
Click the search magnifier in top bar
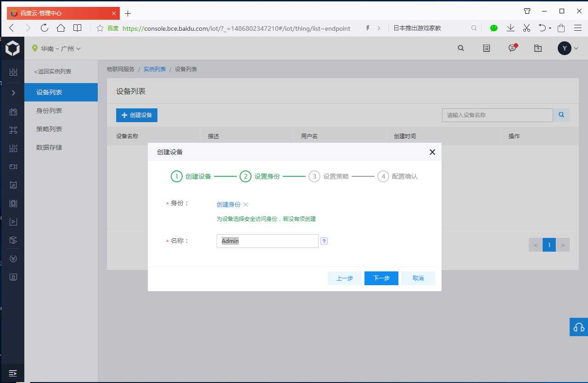(461, 48)
